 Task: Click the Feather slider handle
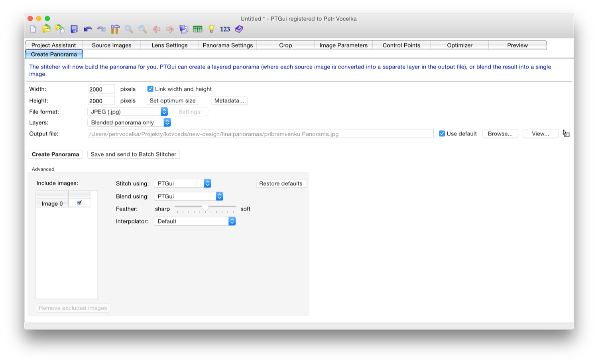coord(205,208)
